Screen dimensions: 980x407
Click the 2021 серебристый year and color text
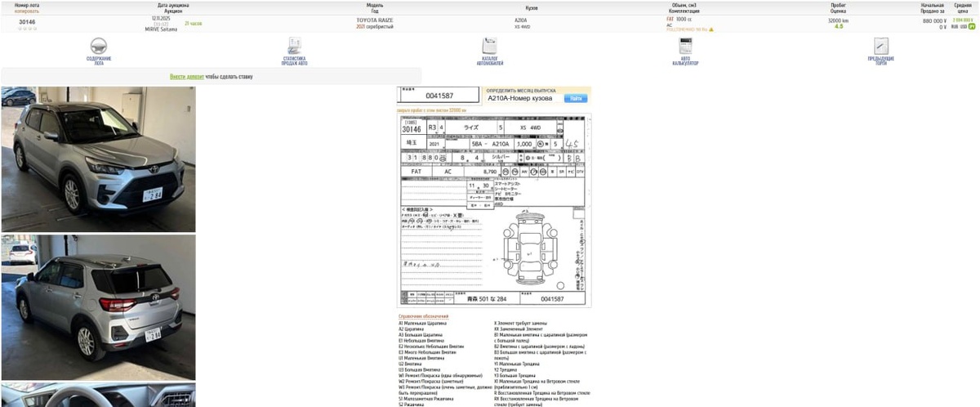pos(375,27)
